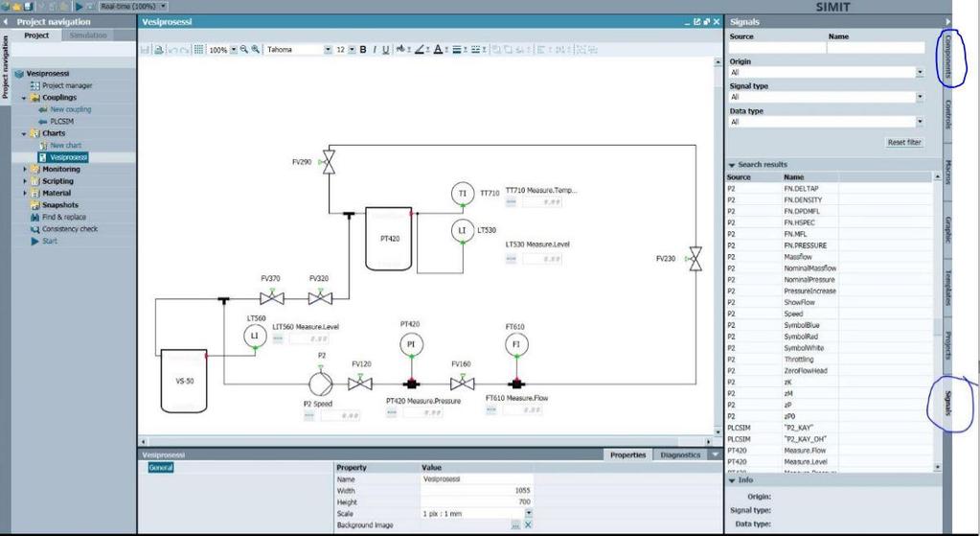Select the VS-50 tank symbol

(x=184, y=381)
